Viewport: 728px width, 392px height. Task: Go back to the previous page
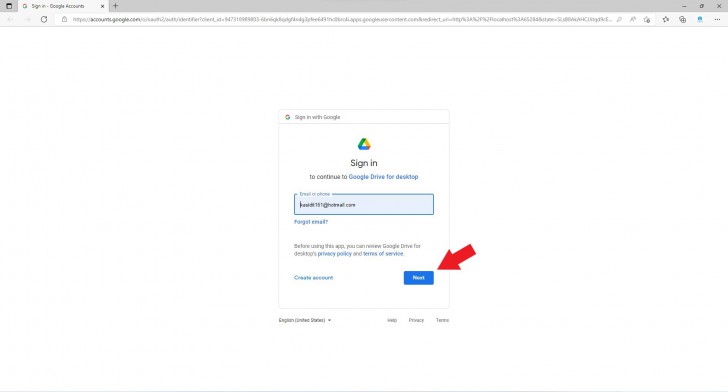point(11,20)
